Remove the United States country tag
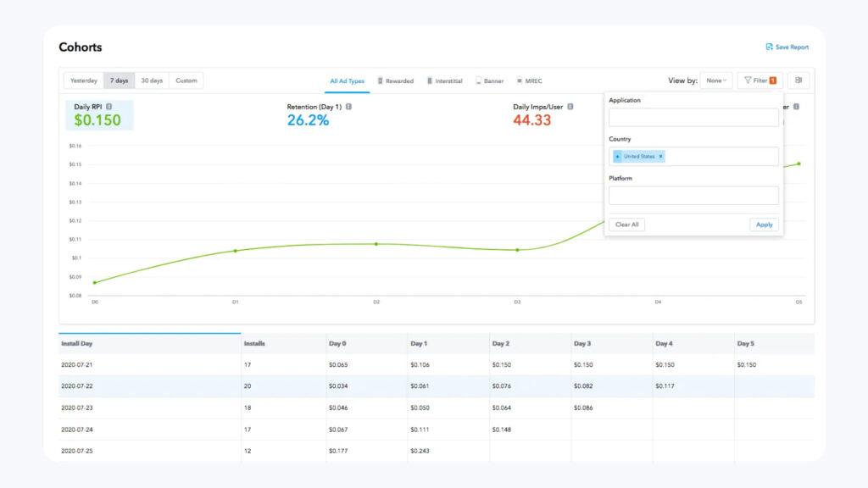868x488 pixels. [x=660, y=157]
